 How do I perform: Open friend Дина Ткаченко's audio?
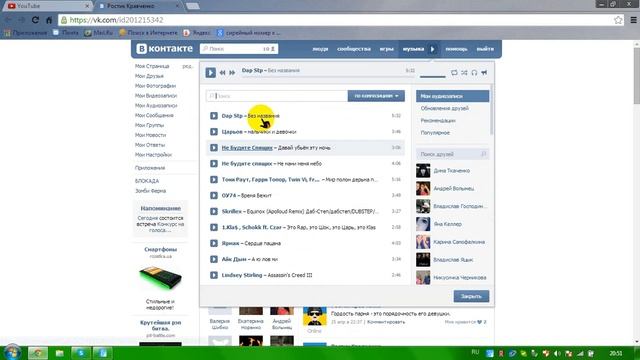(x=451, y=171)
